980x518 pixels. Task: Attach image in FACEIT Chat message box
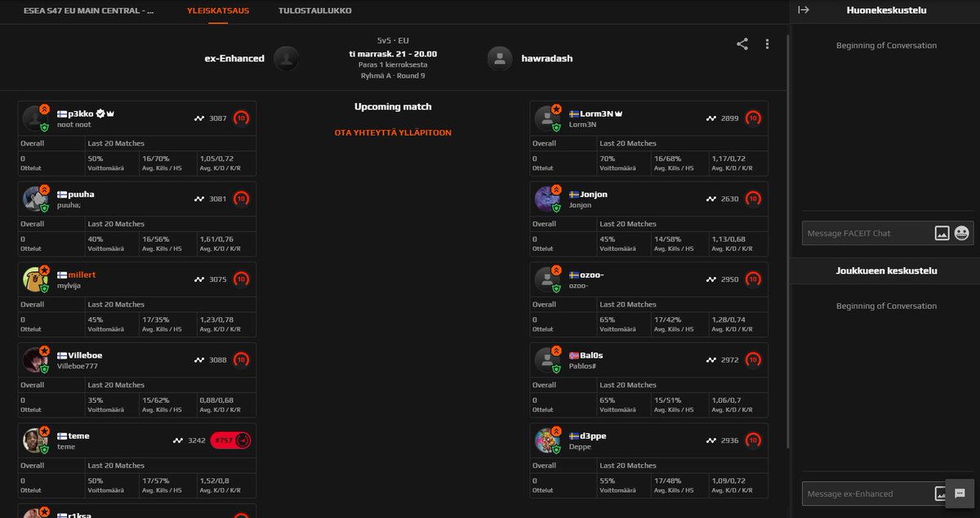click(942, 233)
